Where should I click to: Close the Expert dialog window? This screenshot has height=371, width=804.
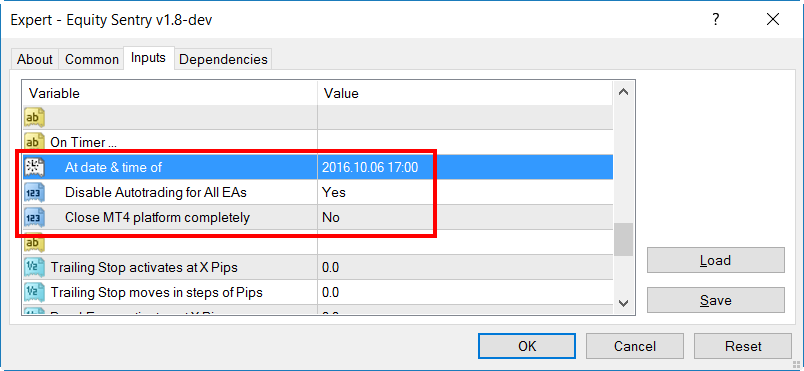[773, 20]
